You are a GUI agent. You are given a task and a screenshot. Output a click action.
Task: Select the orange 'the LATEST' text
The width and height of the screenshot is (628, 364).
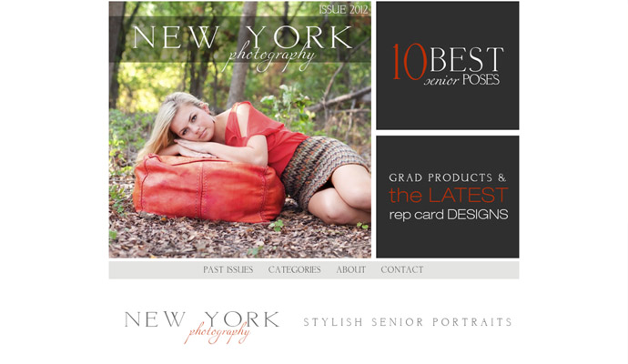point(448,196)
